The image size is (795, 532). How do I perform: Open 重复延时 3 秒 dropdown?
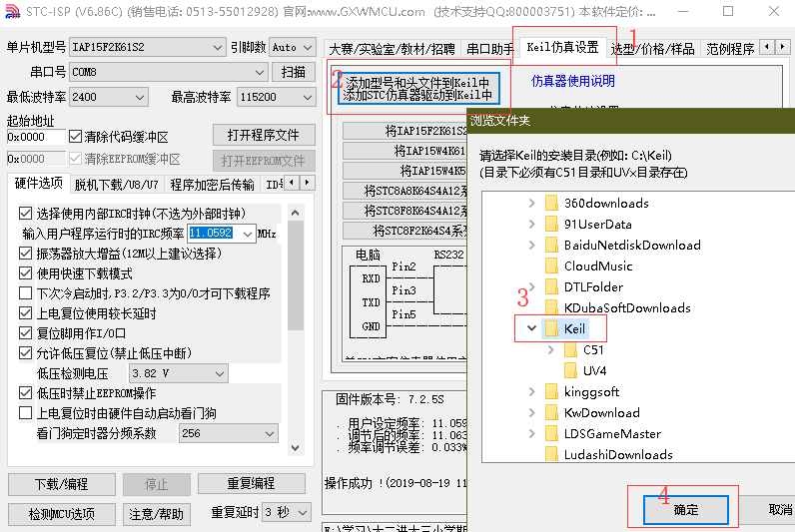287,512
